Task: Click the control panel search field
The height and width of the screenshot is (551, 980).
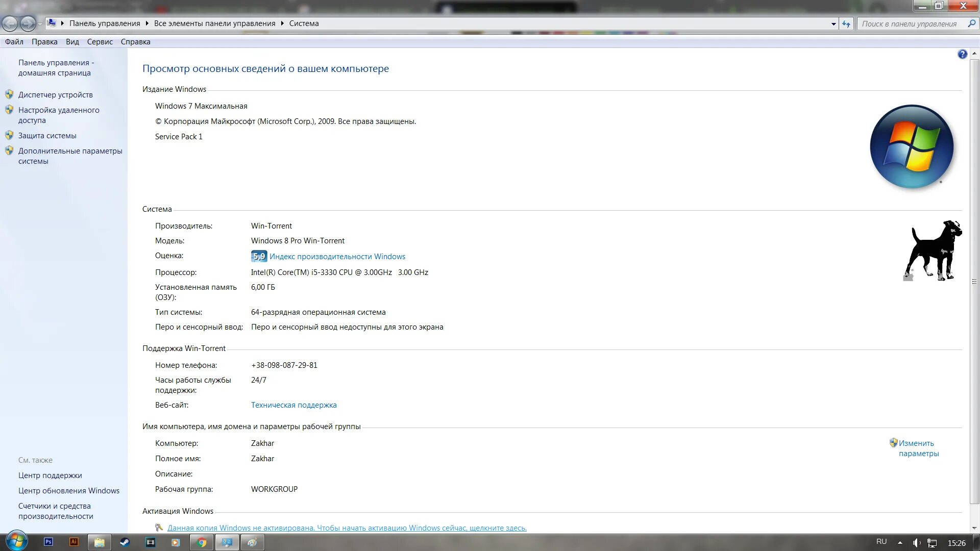Action: coord(910,23)
